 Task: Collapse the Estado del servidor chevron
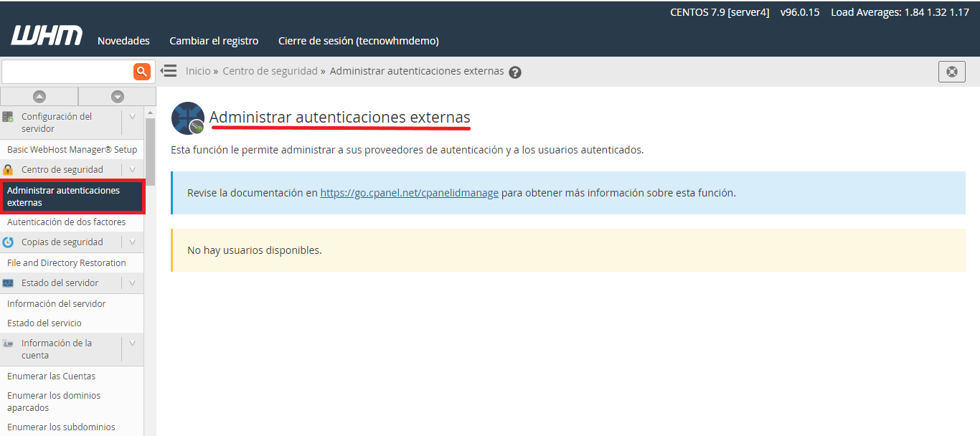132,283
